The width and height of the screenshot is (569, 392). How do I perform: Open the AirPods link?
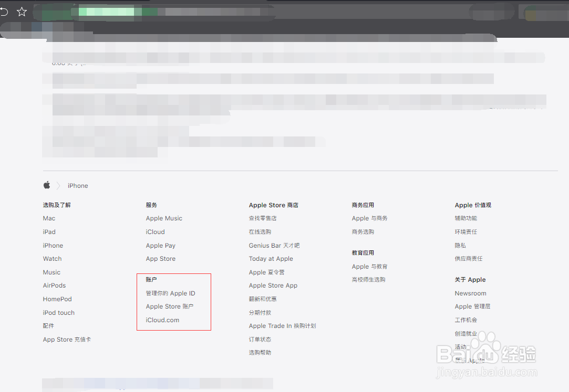coord(55,285)
